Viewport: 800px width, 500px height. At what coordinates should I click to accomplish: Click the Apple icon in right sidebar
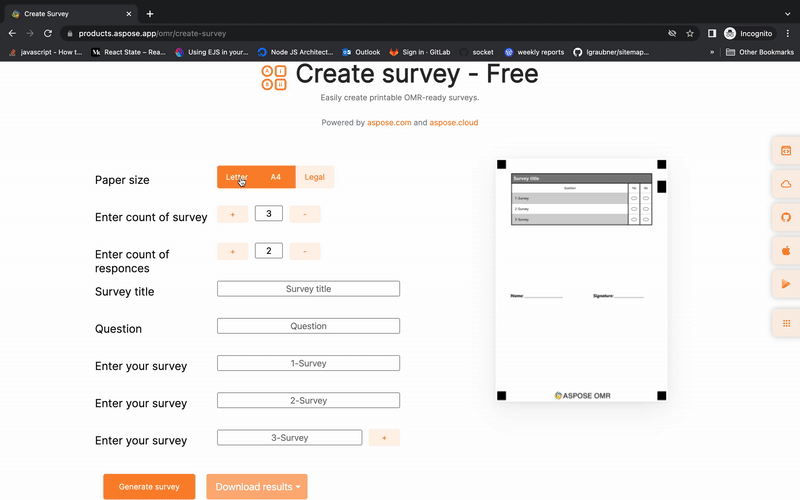tap(786, 251)
